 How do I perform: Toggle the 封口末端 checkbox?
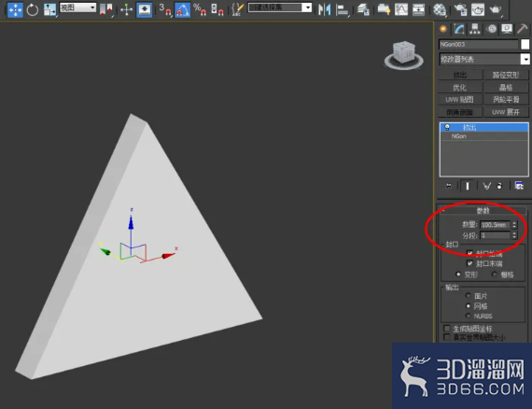point(469,263)
